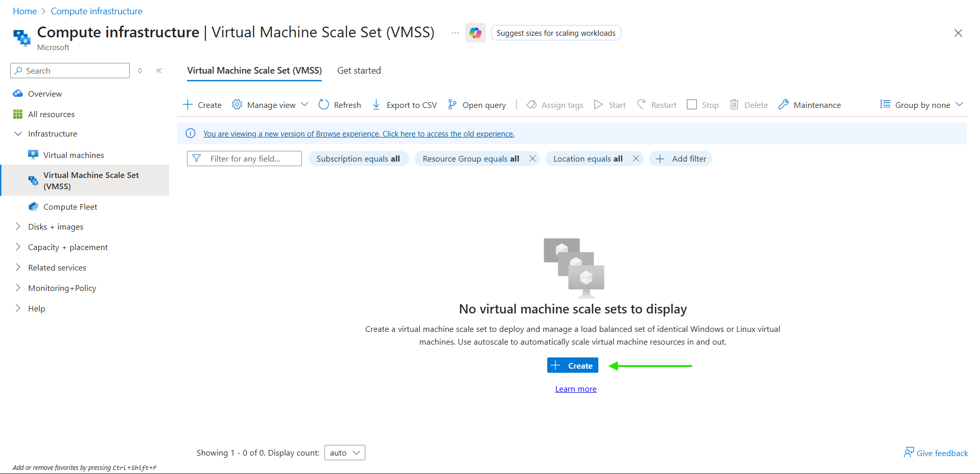Collapse the Infrastructure tree section
The height and width of the screenshot is (474, 980).
[x=18, y=134]
